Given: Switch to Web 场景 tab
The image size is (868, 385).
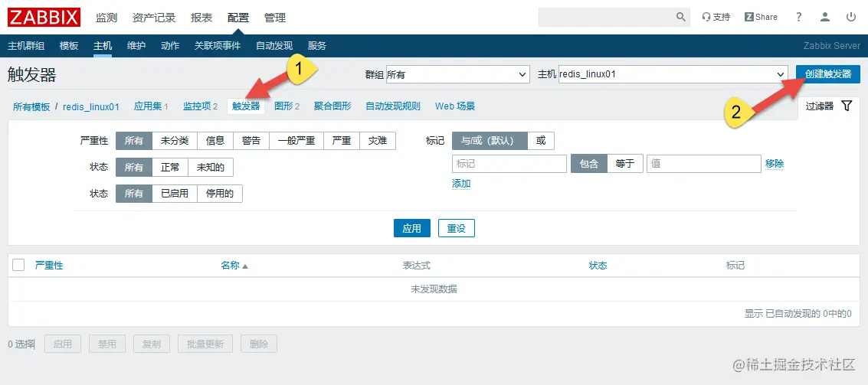Looking at the screenshot, I should point(455,106).
